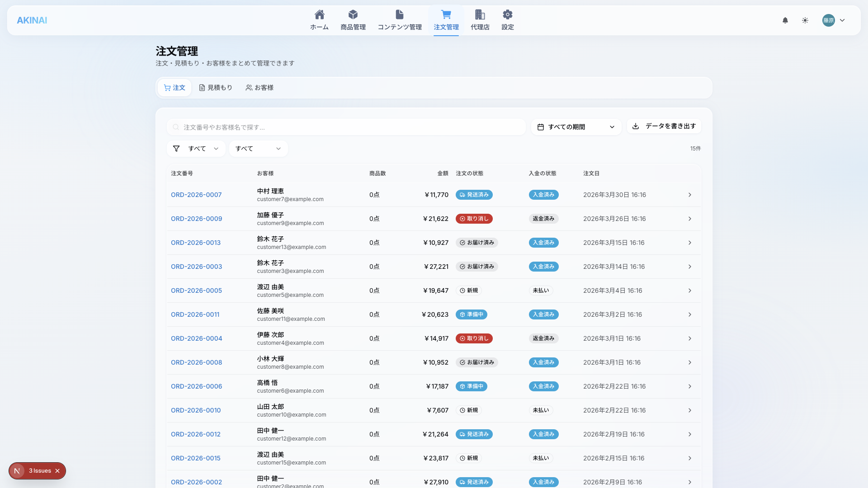This screenshot has width=868, height=488.
Task: Switch to the 見積もり tab
Action: 216,88
